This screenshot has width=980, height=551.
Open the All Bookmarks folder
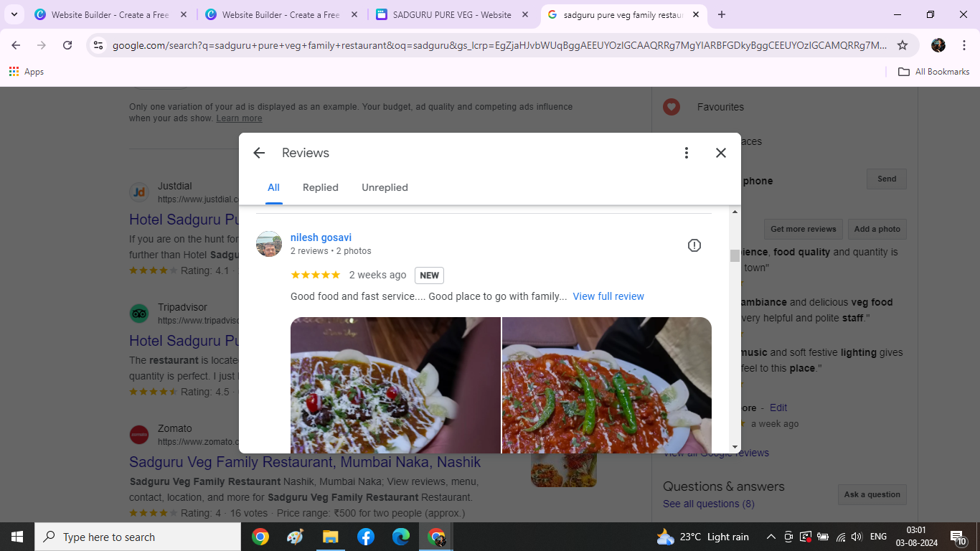(934, 72)
